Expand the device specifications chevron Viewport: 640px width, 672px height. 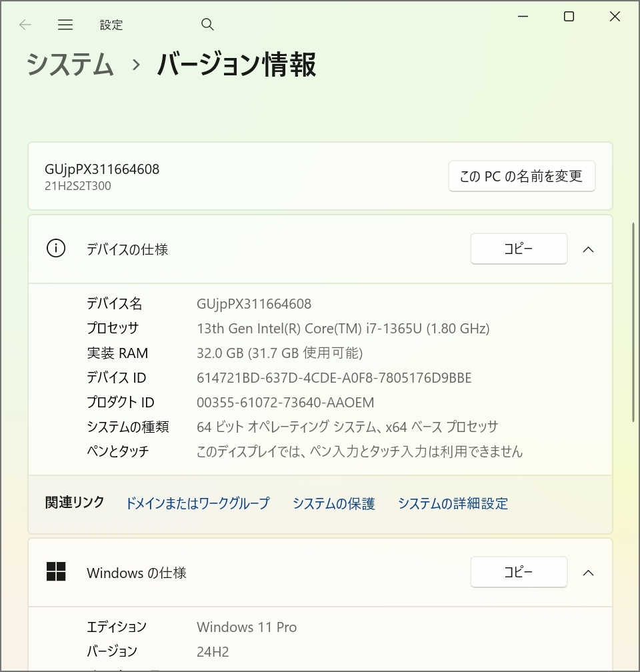point(587,249)
